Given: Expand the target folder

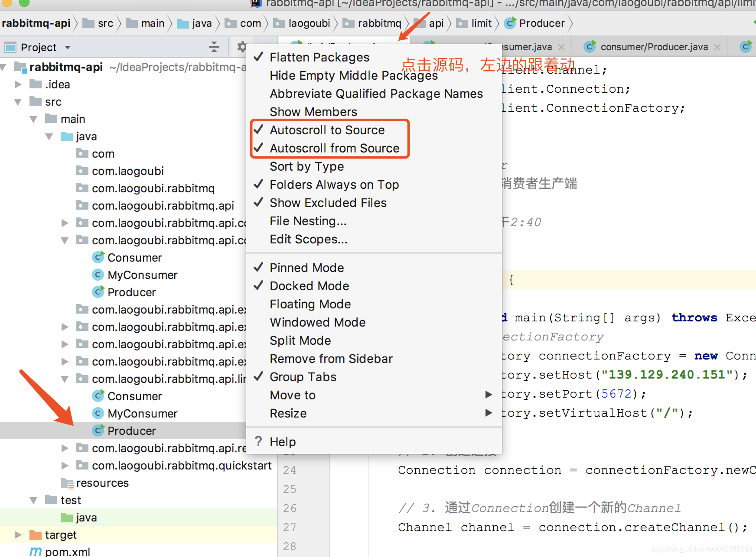Looking at the screenshot, I should click(18, 534).
